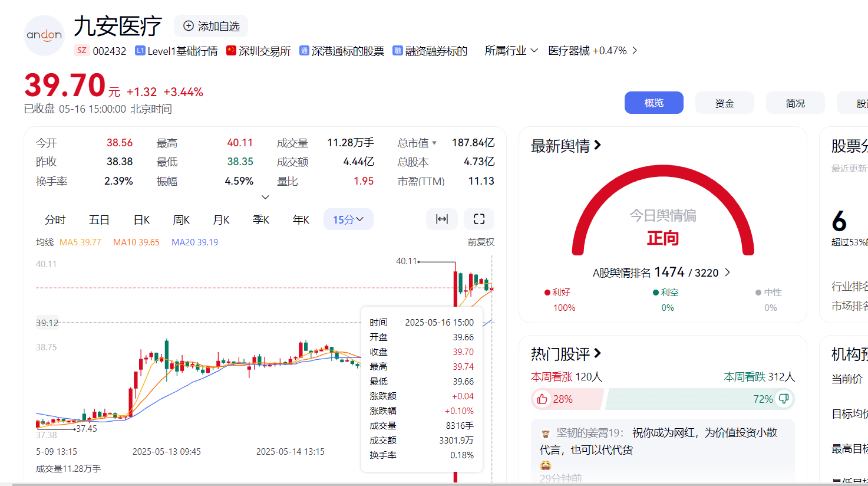
Task: Switch to the 资金 tab
Action: (x=724, y=103)
